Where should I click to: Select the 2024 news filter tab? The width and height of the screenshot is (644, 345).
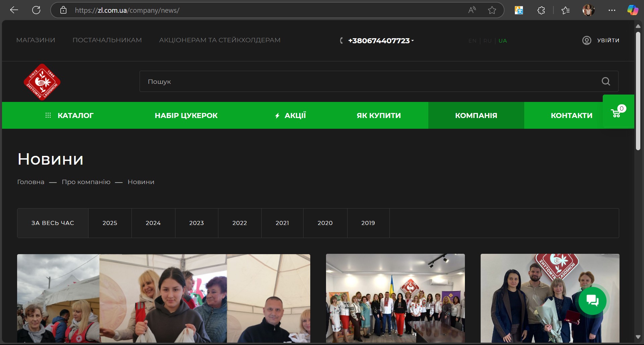click(x=153, y=223)
